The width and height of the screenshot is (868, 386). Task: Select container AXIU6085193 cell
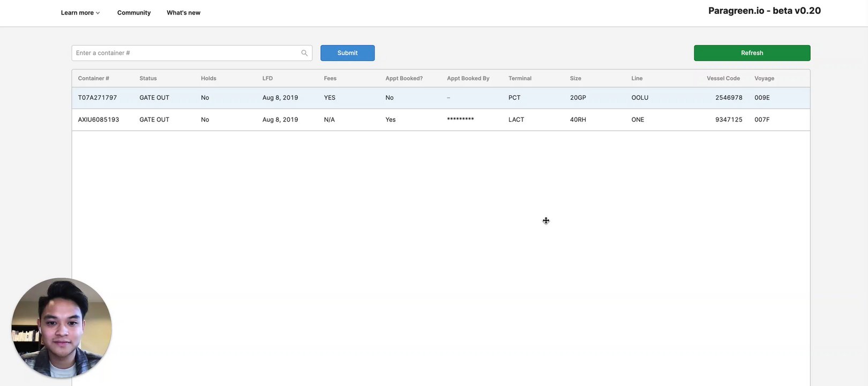99,120
